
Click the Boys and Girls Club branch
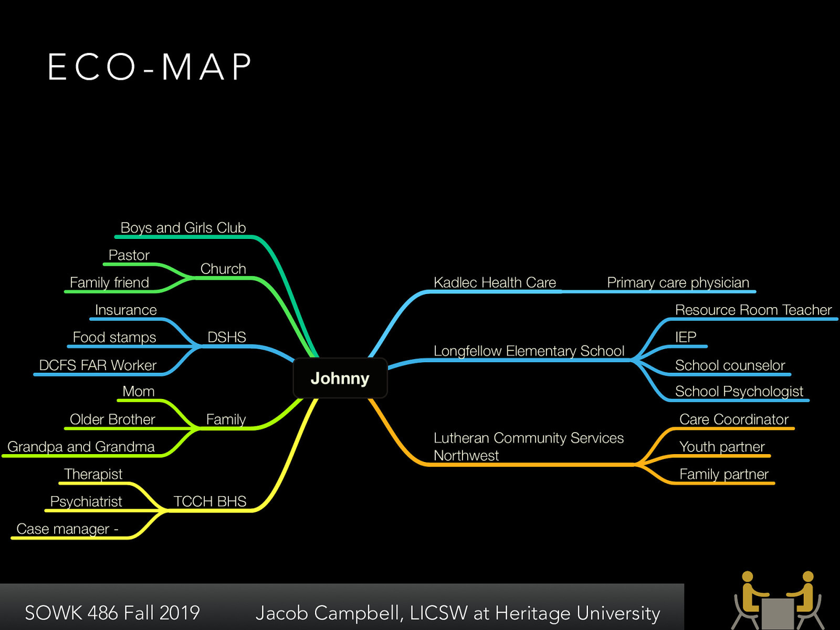[x=183, y=228]
